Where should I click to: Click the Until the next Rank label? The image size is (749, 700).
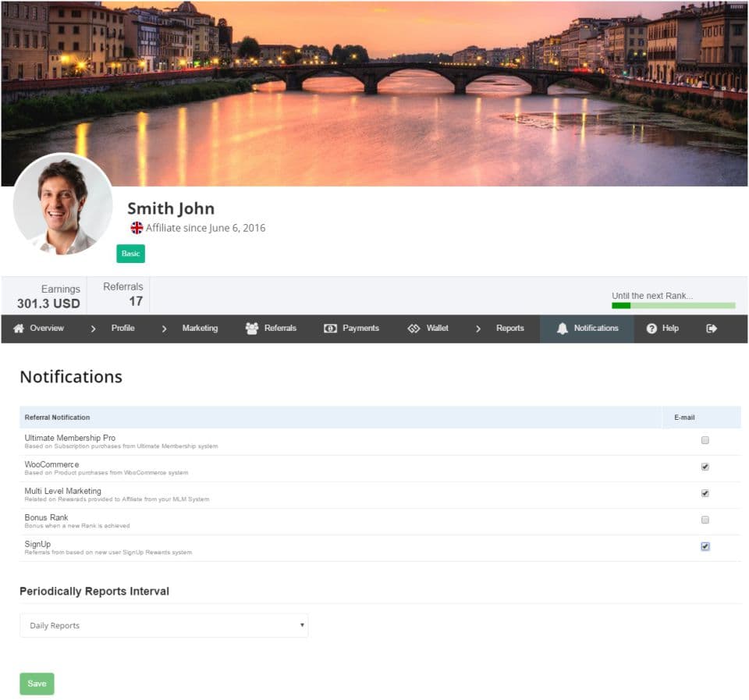[x=652, y=296]
